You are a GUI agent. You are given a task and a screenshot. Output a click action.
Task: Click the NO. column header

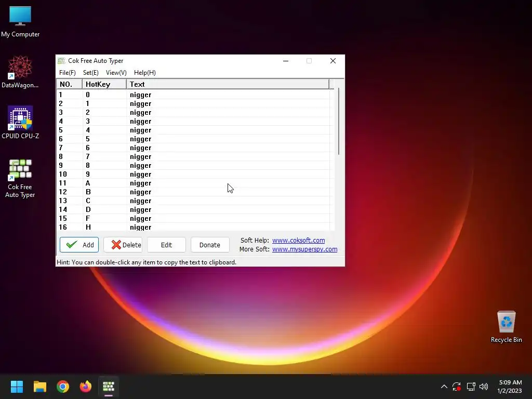click(x=70, y=84)
